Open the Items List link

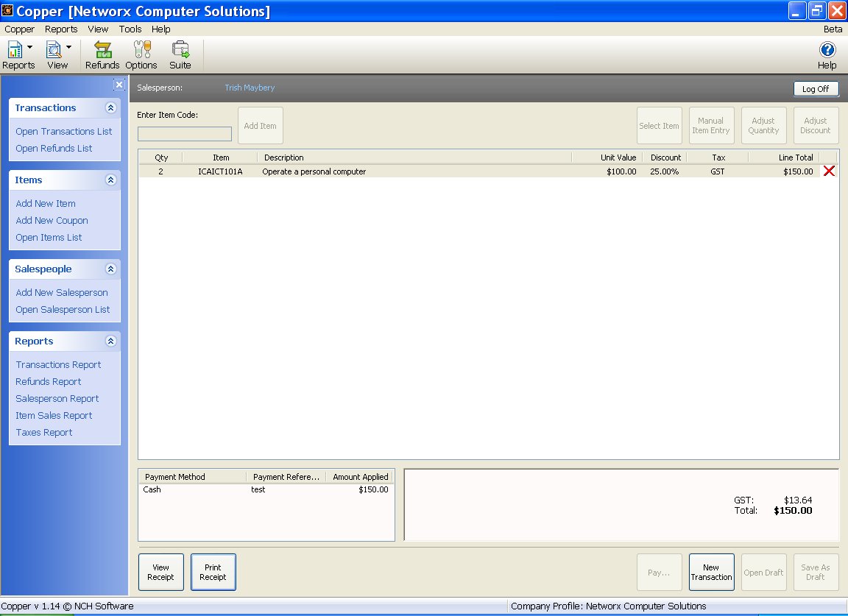(49, 237)
